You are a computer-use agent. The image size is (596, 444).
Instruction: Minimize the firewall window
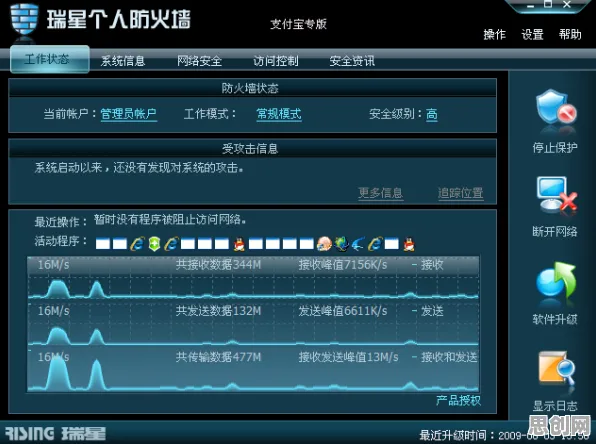tap(530, 5)
